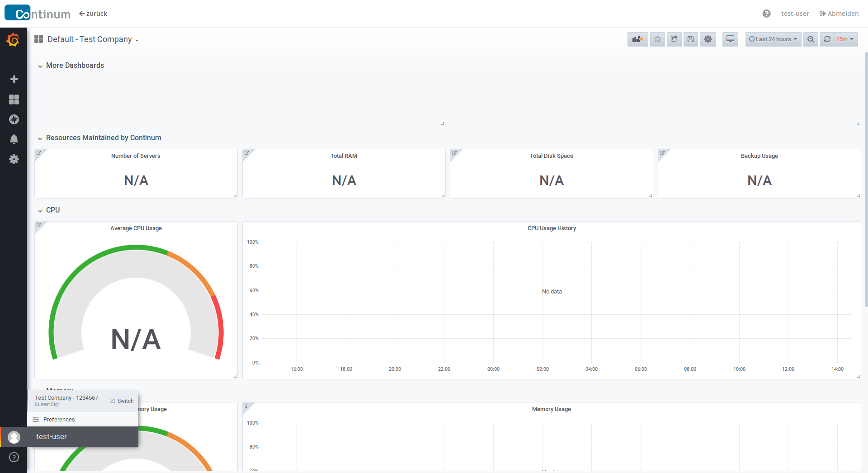Click the Average CPU Usage gauge

tap(136, 303)
